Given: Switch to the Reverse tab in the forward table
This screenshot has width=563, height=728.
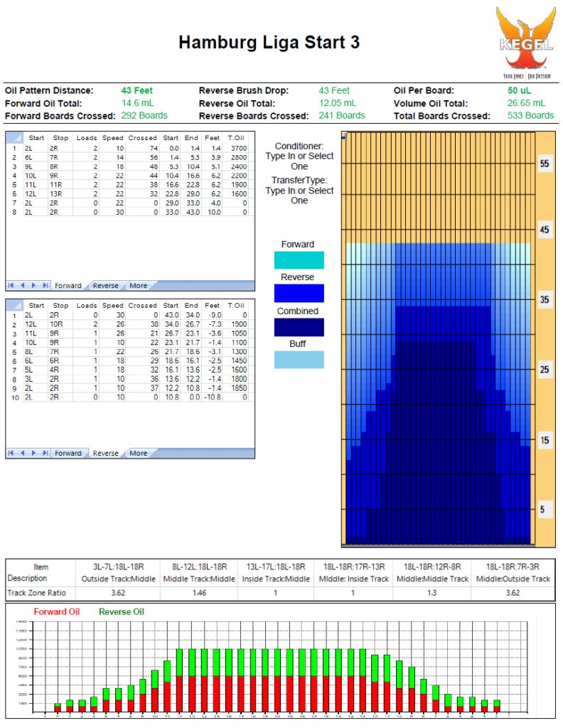Looking at the screenshot, I should pyautogui.click(x=105, y=286).
